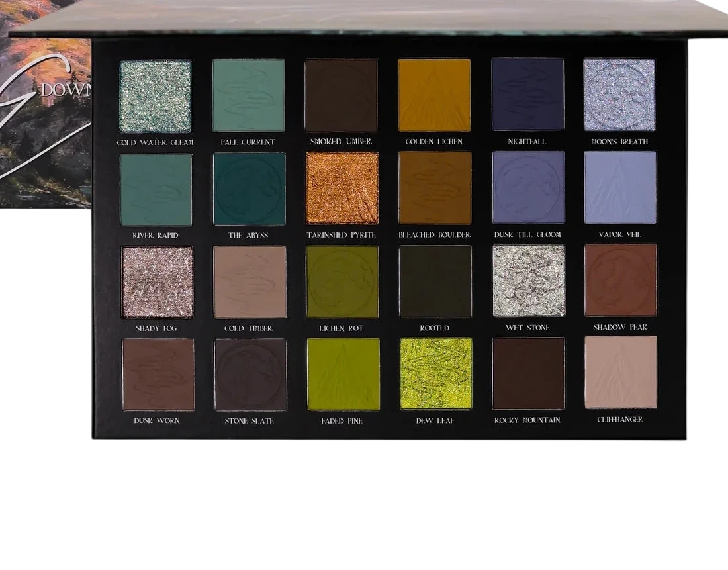
Task: Click the "VAPOR VEIL" name label
Action: (x=620, y=234)
